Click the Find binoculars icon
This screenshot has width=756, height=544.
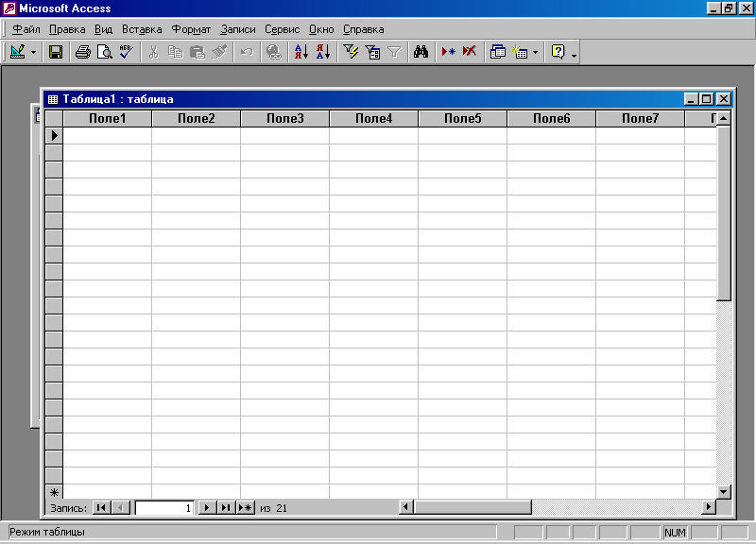point(421,52)
